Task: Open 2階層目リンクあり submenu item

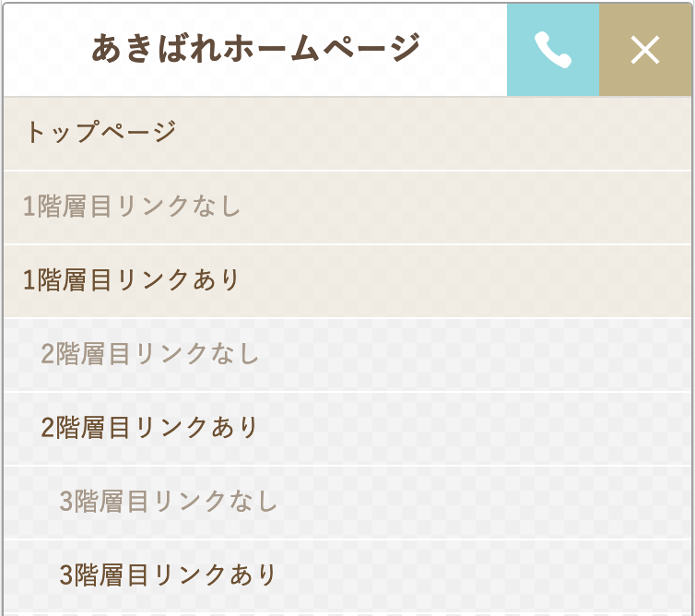Action: (347, 429)
